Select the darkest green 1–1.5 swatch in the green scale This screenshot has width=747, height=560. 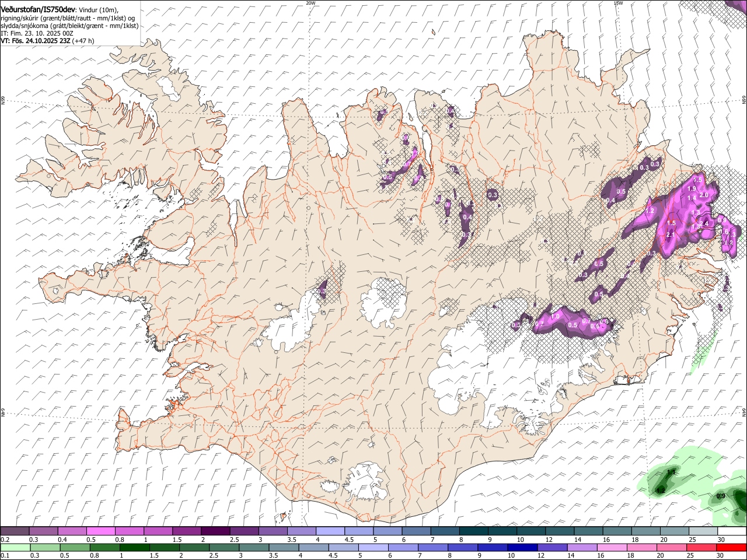coord(134,548)
